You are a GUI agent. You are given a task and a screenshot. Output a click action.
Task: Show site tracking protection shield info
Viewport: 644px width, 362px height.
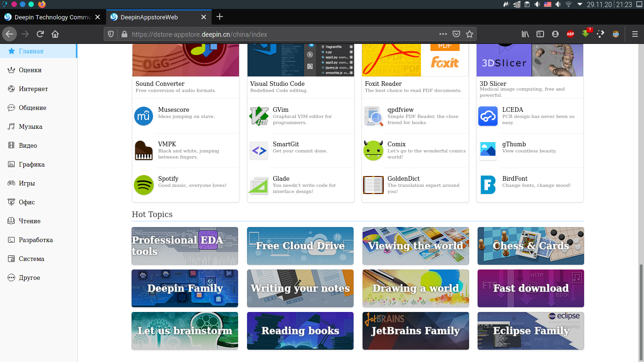pyautogui.click(x=111, y=34)
